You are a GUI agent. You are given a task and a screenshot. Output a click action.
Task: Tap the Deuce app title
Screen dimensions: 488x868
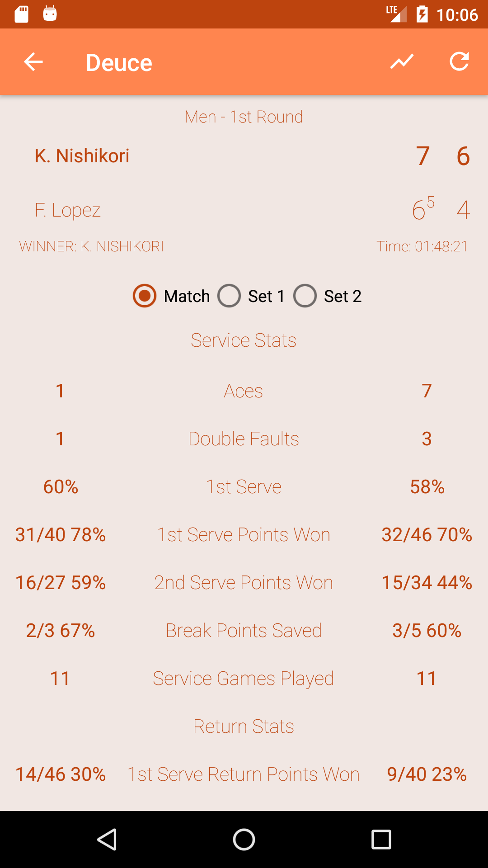tap(119, 62)
